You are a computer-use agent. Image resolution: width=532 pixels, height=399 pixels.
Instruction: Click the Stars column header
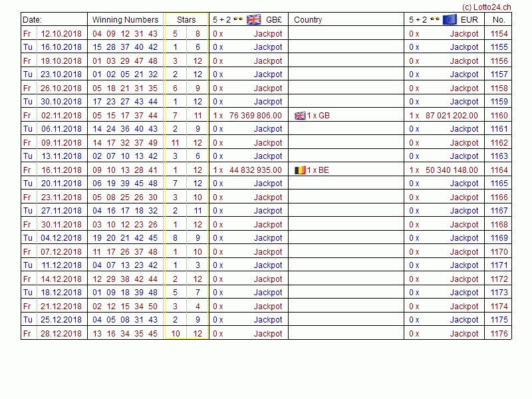coord(186,20)
